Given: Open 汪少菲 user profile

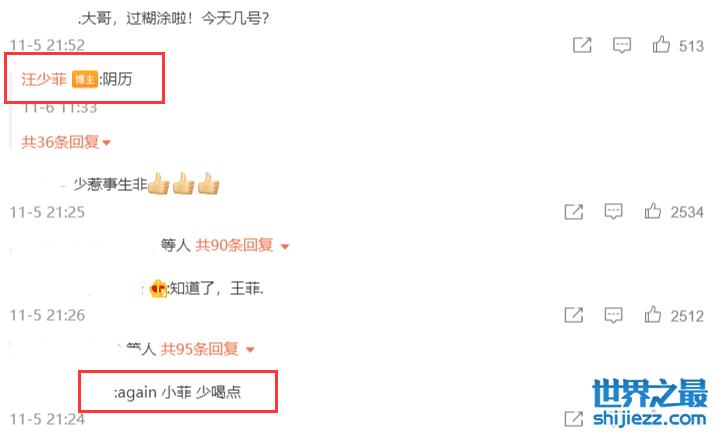Looking at the screenshot, I should pyautogui.click(x=44, y=79).
